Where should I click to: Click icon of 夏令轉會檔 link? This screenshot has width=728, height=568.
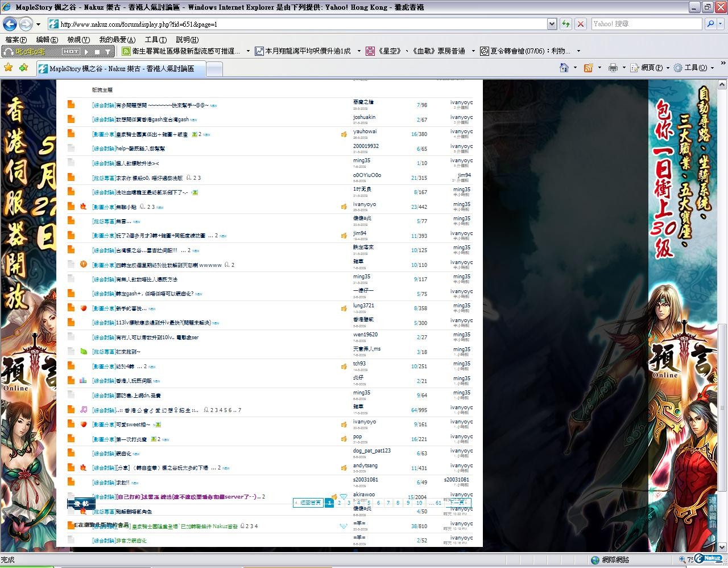[x=485, y=51]
